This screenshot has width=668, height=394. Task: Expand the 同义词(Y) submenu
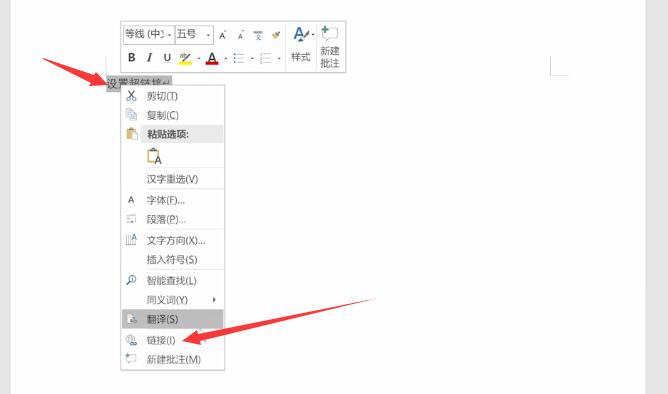(172, 300)
